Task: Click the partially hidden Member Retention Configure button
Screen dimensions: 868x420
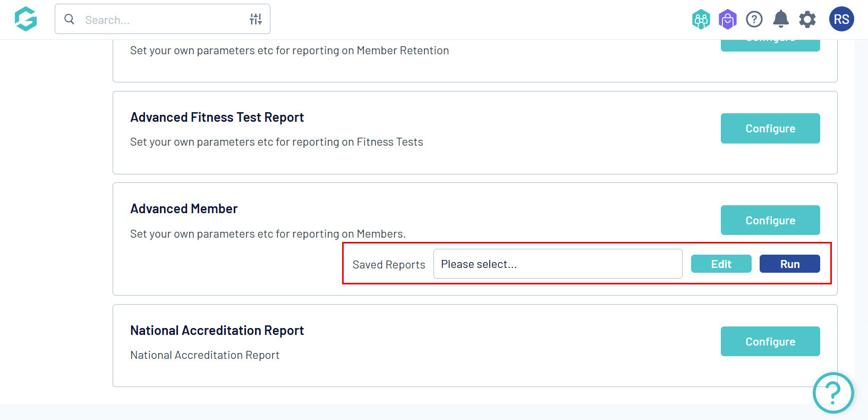Action: (x=770, y=45)
